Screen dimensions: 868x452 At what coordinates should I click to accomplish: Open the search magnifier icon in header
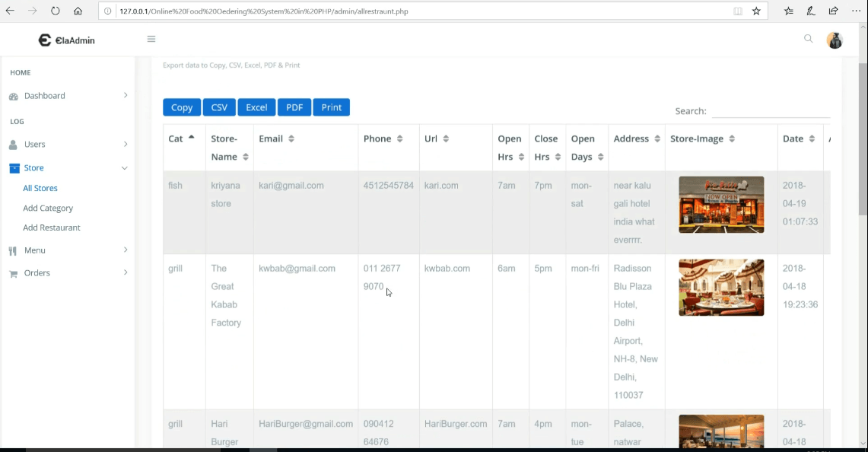[x=808, y=39]
